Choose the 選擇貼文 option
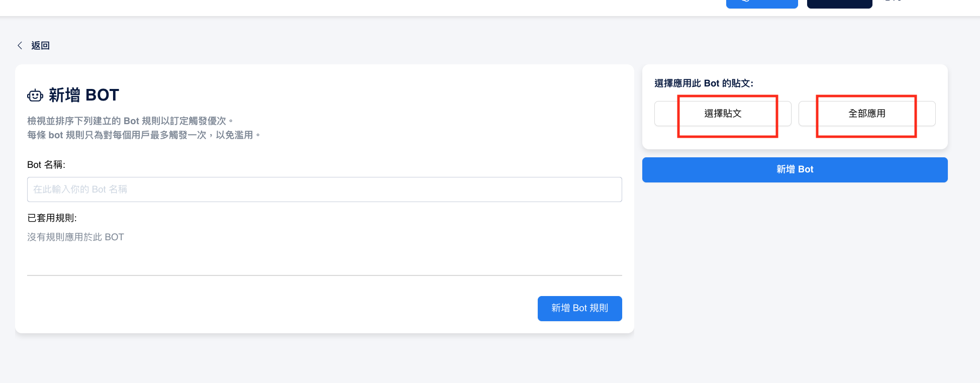This screenshot has height=383, width=980. pos(723,114)
